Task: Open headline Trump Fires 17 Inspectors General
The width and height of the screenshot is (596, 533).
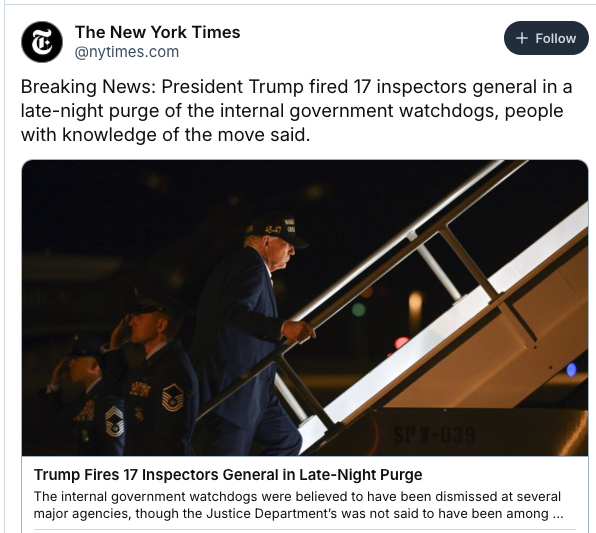Action: point(228,475)
